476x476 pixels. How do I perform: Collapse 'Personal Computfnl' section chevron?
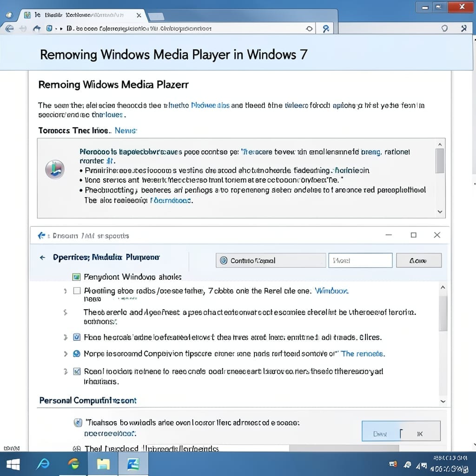click(443, 401)
